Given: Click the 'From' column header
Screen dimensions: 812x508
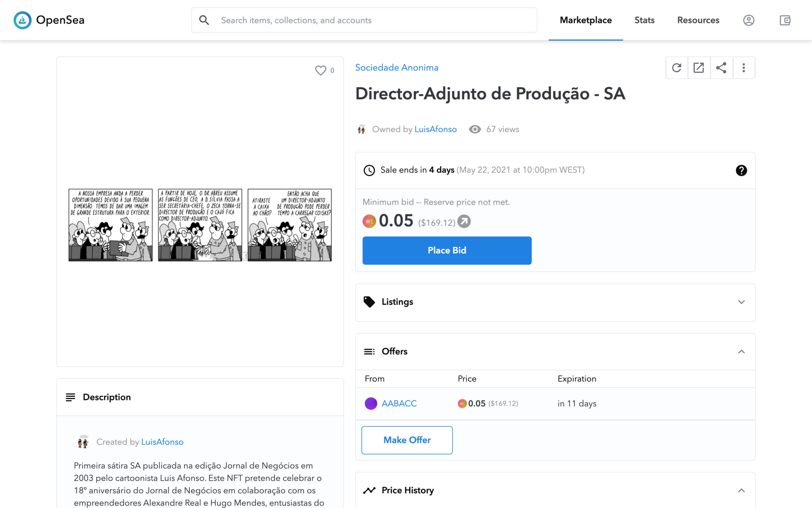Looking at the screenshot, I should pos(375,379).
